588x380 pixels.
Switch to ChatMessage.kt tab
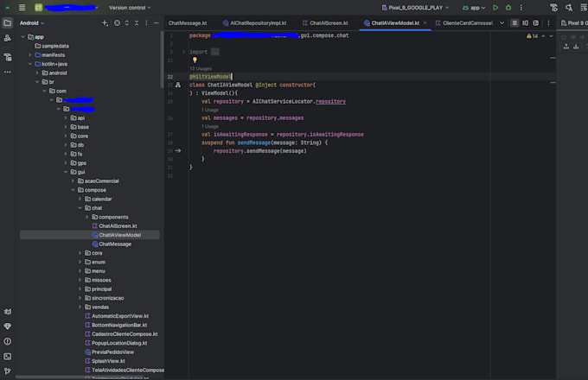[187, 23]
